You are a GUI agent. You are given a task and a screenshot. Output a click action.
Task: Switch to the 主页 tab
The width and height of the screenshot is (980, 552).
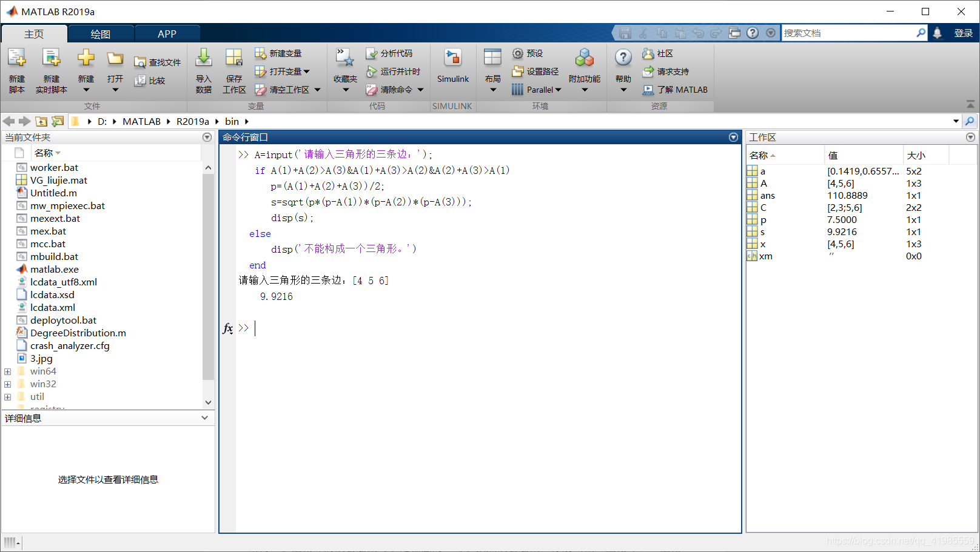click(x=34, y=34)
